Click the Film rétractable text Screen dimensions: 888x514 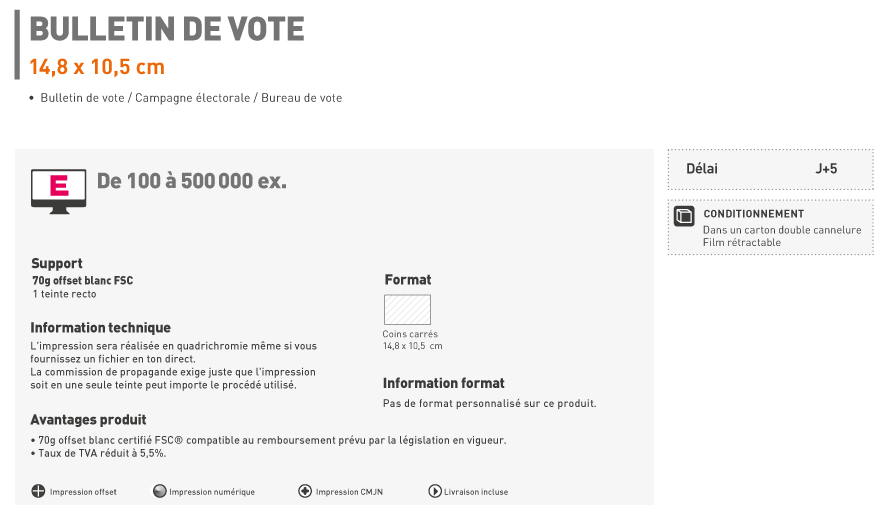click(x=742, y=242)
